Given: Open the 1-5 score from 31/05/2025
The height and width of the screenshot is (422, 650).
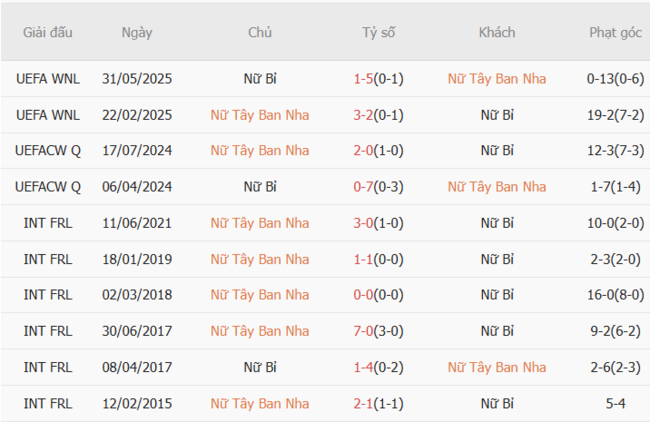Looking at the screenshot, I should 365,79.
